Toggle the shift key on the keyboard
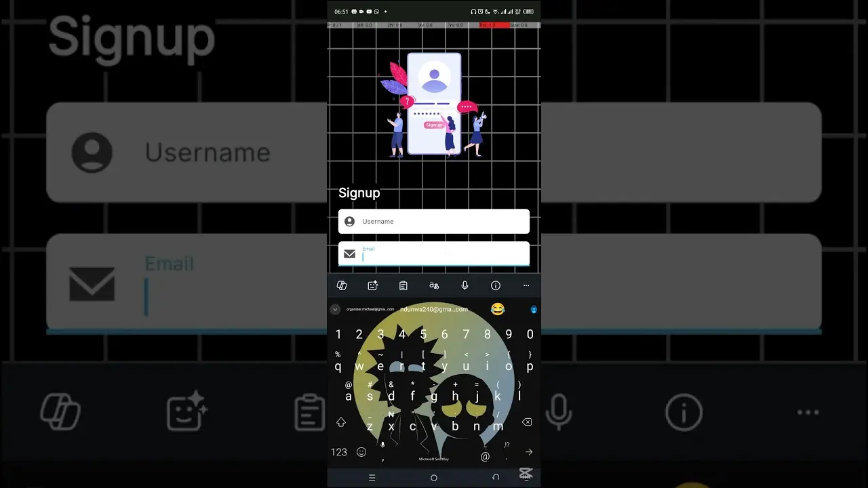This screenshot has height=488, width=868. (x=341, y=422)
